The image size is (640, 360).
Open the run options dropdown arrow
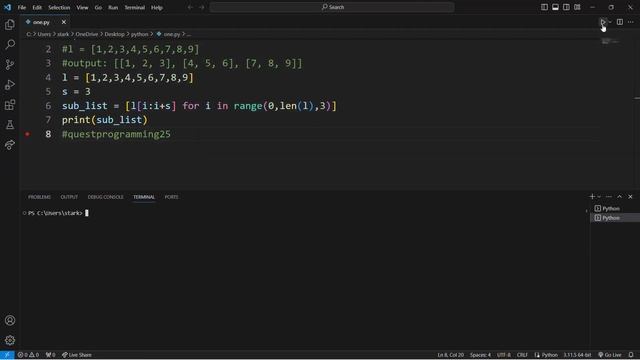(610, 22)
